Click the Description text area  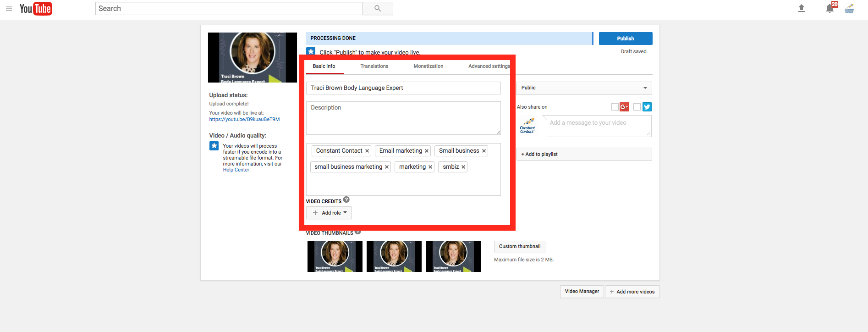(x=403, y=118)
